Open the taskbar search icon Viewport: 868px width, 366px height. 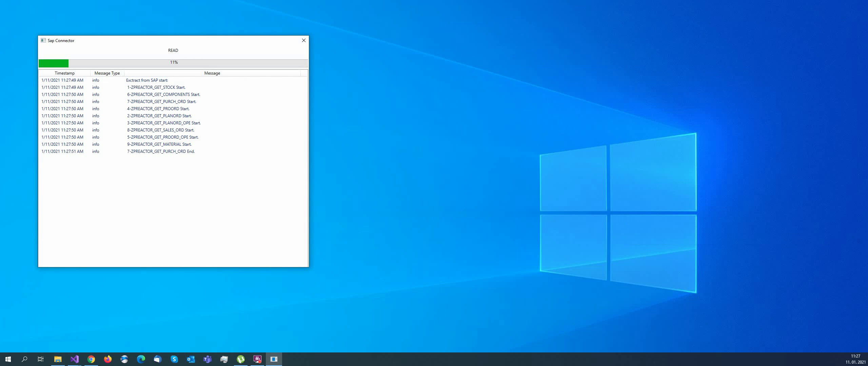coord(24,359)
